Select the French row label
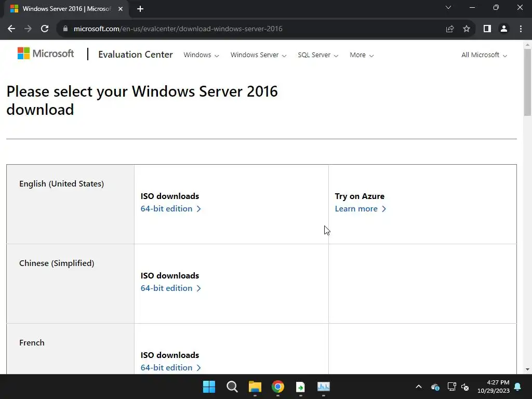This screenshot has width=532, height=399. (x=32, y=343)
